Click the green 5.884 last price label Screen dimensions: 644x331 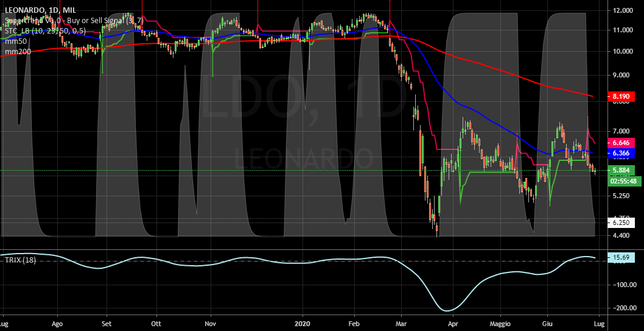(621, 170)
